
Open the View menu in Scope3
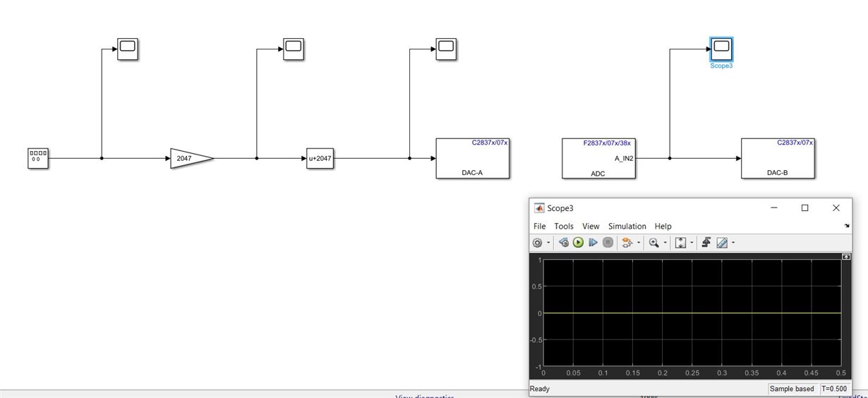591,226
